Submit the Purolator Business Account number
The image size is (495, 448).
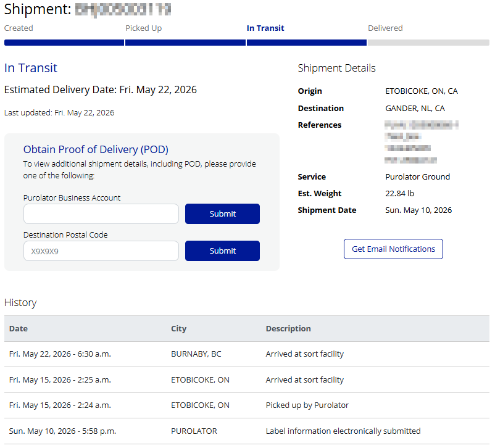(222, 214)
